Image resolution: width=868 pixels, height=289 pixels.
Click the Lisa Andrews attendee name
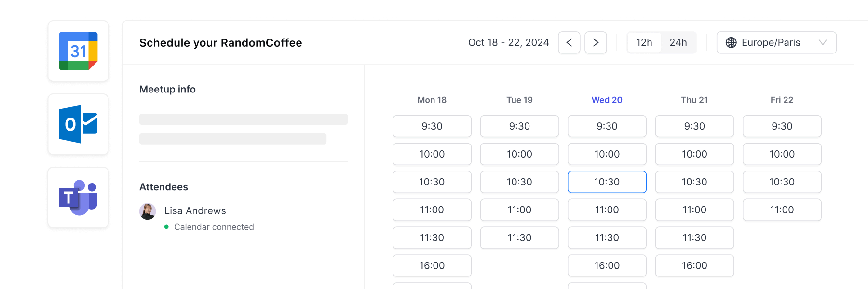[195, 210]
